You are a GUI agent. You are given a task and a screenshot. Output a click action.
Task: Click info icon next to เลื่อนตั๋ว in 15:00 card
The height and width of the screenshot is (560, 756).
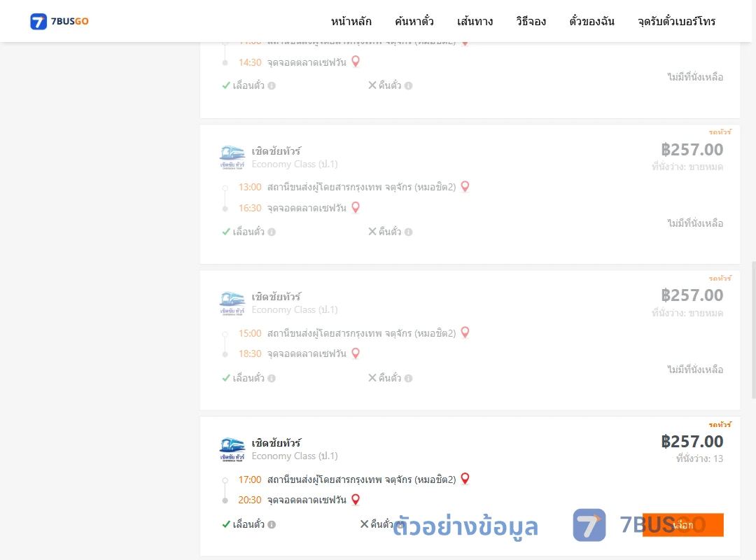tap(272, 378)
